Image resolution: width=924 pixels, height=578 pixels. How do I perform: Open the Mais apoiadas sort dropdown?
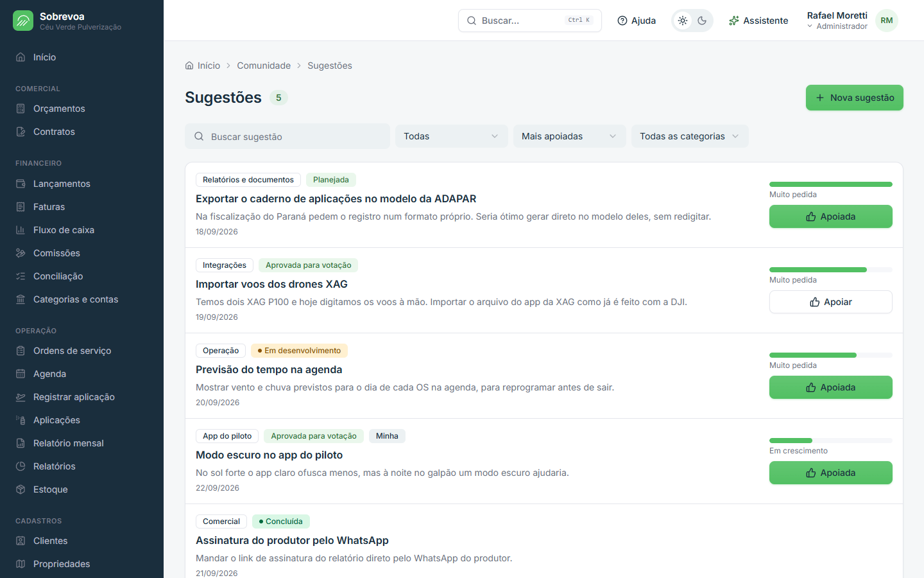click(x=570, y=136)
